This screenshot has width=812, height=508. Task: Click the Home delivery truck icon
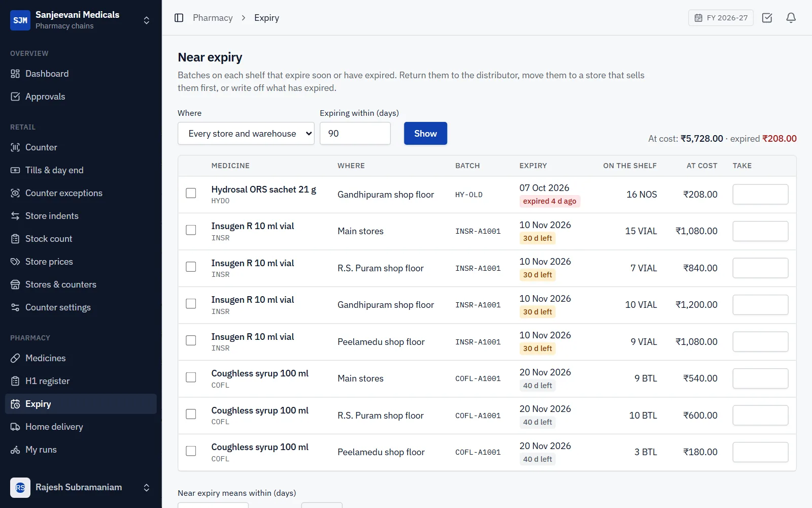click(15, 427)
